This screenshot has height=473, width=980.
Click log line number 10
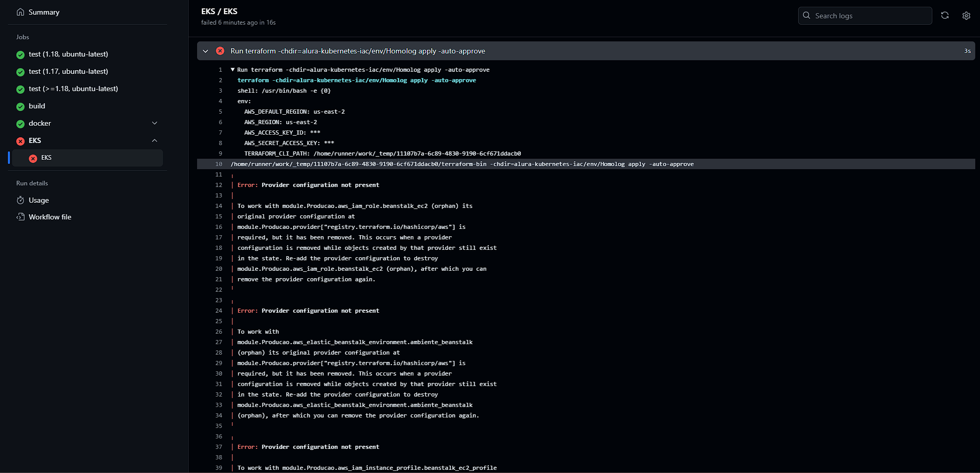point(219,164)
